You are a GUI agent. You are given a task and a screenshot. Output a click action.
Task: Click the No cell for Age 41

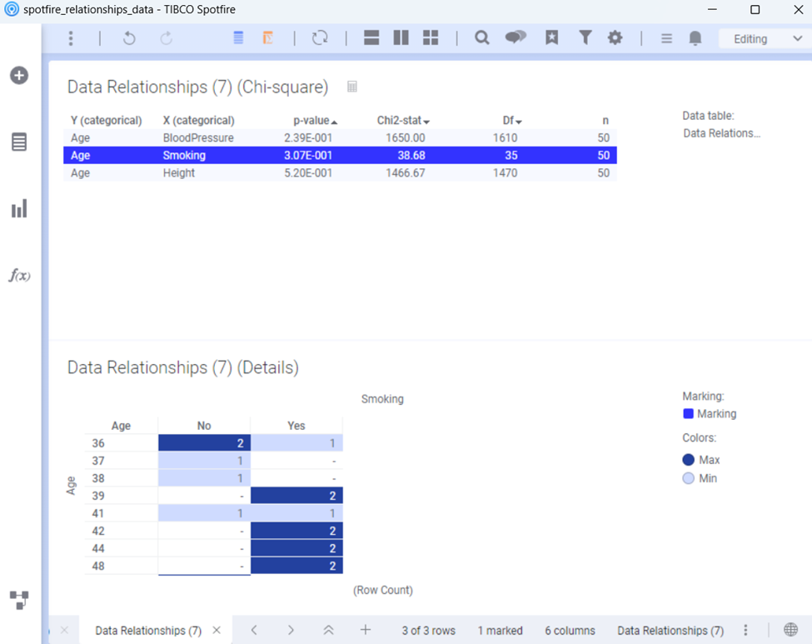(204, 513)
